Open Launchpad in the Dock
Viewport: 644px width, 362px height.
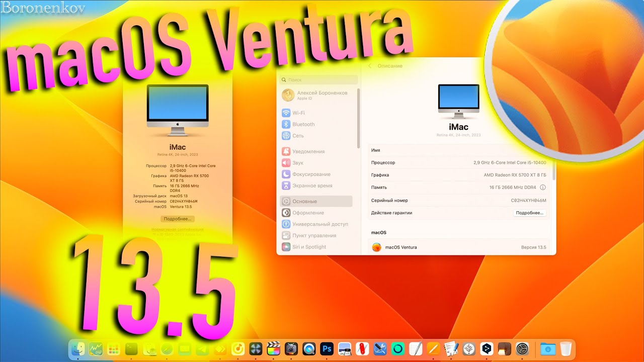click(113, 348)
